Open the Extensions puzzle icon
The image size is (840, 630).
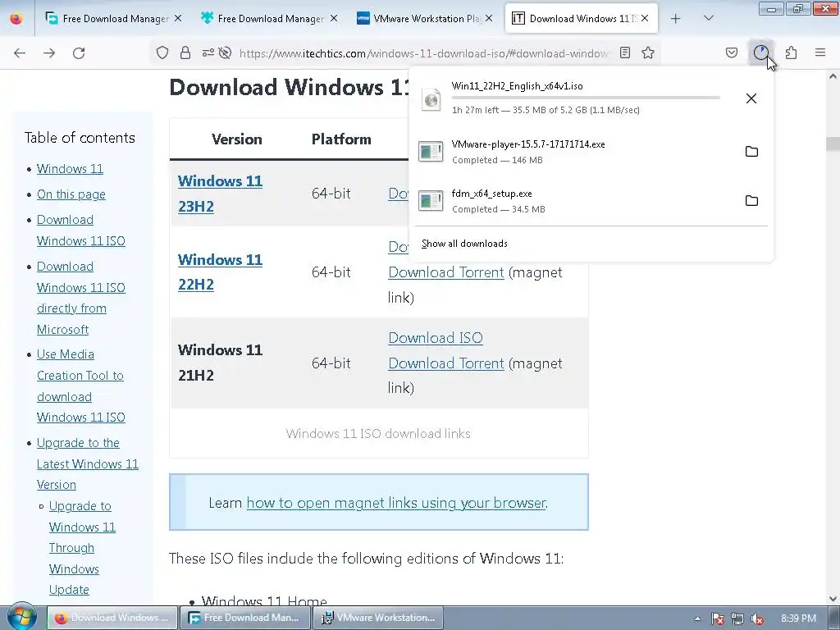[x=791, y=52]
